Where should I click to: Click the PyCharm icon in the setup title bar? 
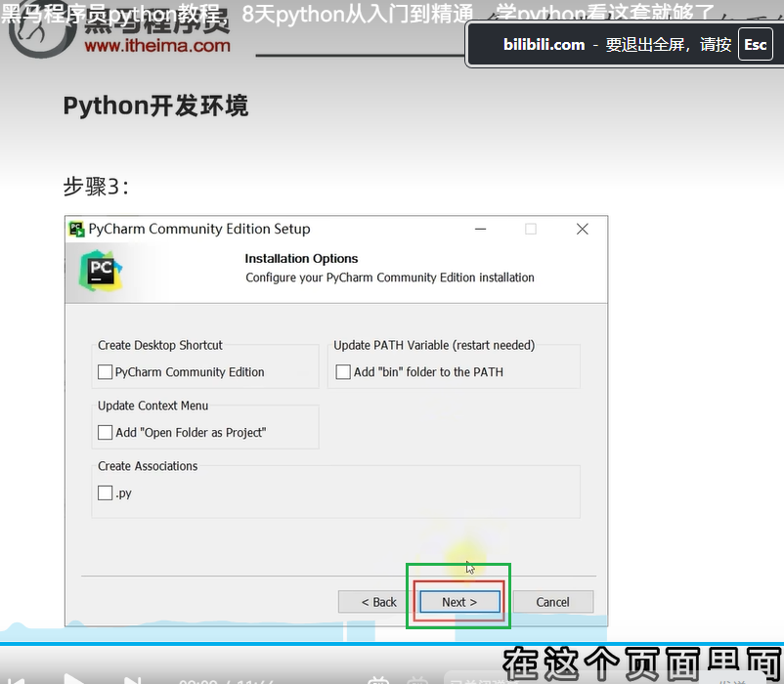coord(76,230)
